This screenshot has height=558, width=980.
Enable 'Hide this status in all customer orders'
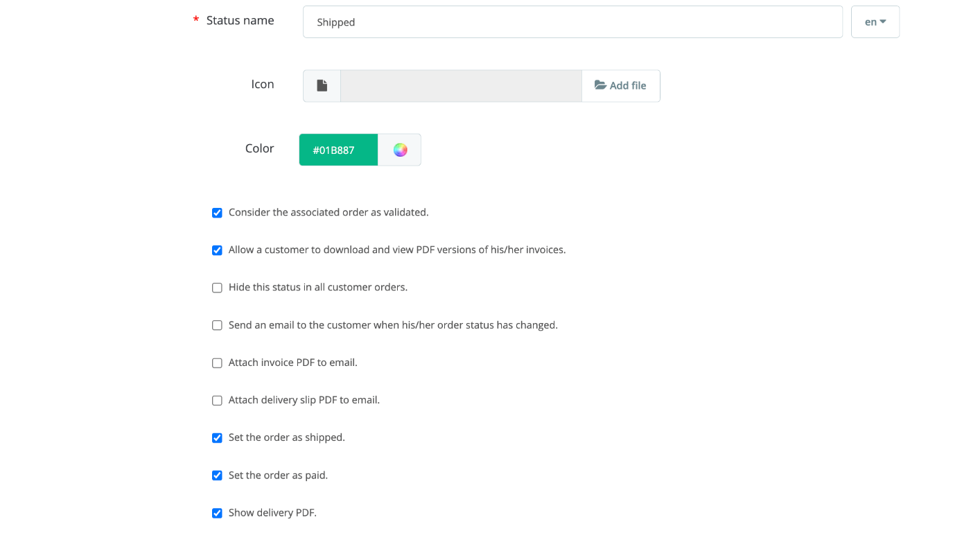217,288
